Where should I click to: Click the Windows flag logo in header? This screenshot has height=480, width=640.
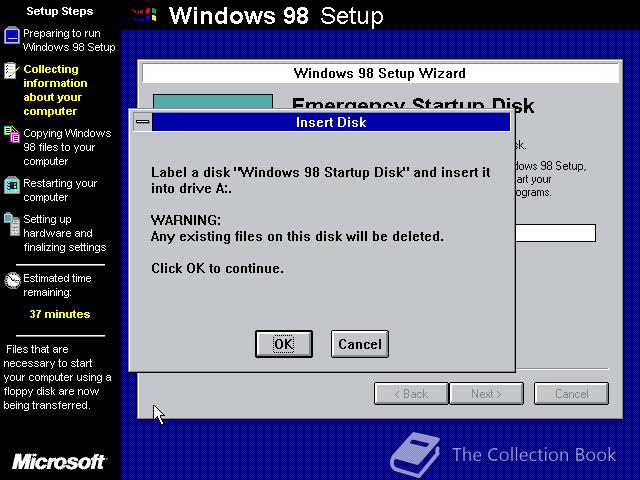(x=144, y=15)
